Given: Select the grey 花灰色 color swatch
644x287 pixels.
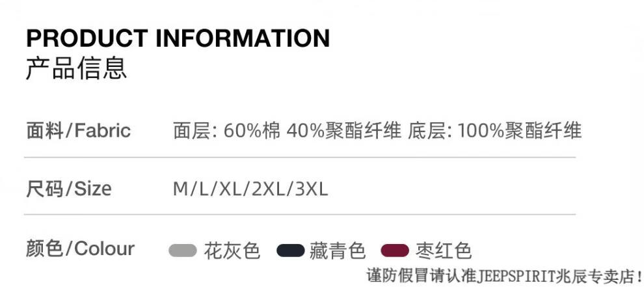Looking at the screenshot, I should 182,251.
